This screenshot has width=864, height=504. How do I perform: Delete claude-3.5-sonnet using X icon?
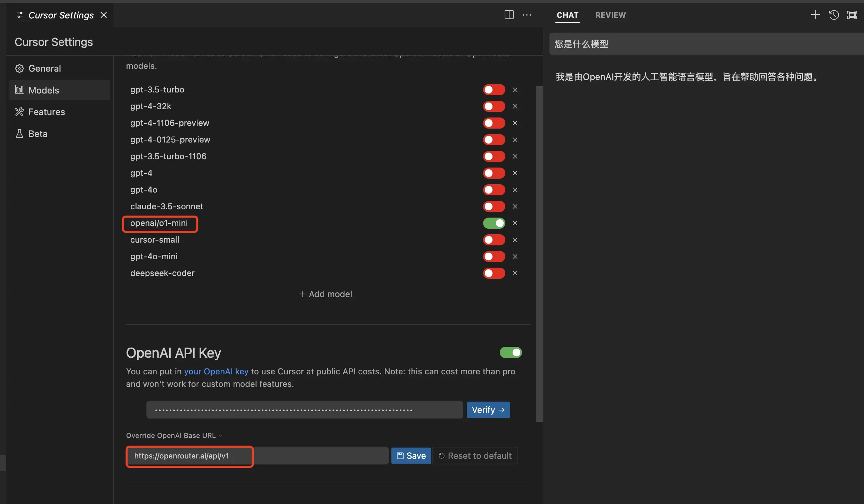click(x=515, y=206)
